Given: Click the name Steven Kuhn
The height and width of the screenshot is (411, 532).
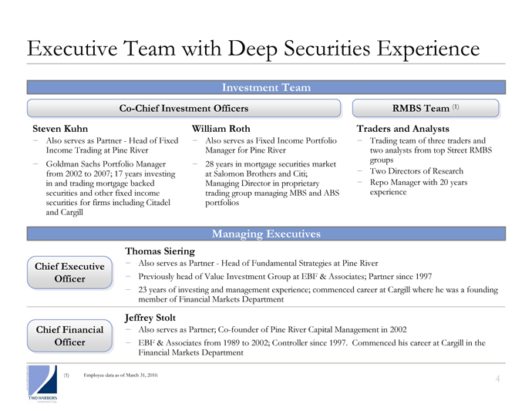Looking at the screenshot, I should (x=60, y=129).
